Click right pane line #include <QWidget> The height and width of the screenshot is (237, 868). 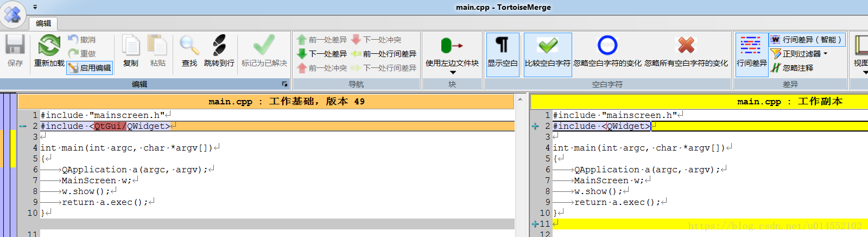pos(601,126)
